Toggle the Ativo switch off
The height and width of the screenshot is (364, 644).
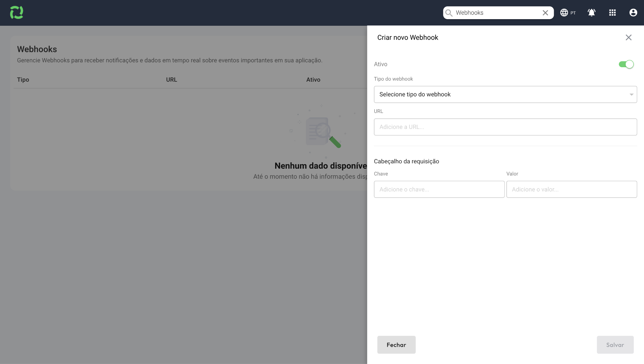[x=626, y=64]
